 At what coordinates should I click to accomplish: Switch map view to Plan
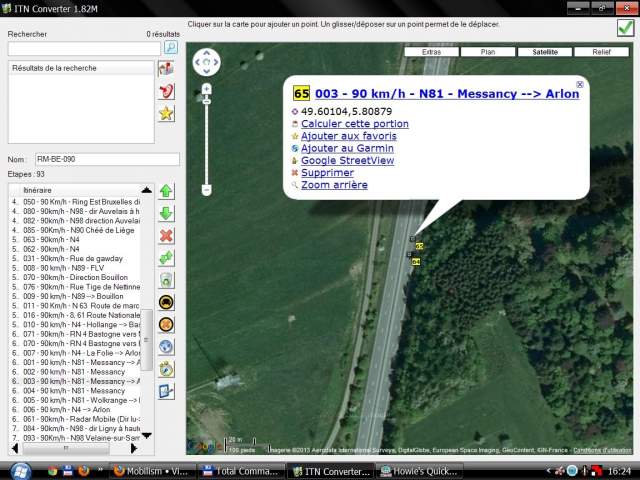[x=489, y=51]
